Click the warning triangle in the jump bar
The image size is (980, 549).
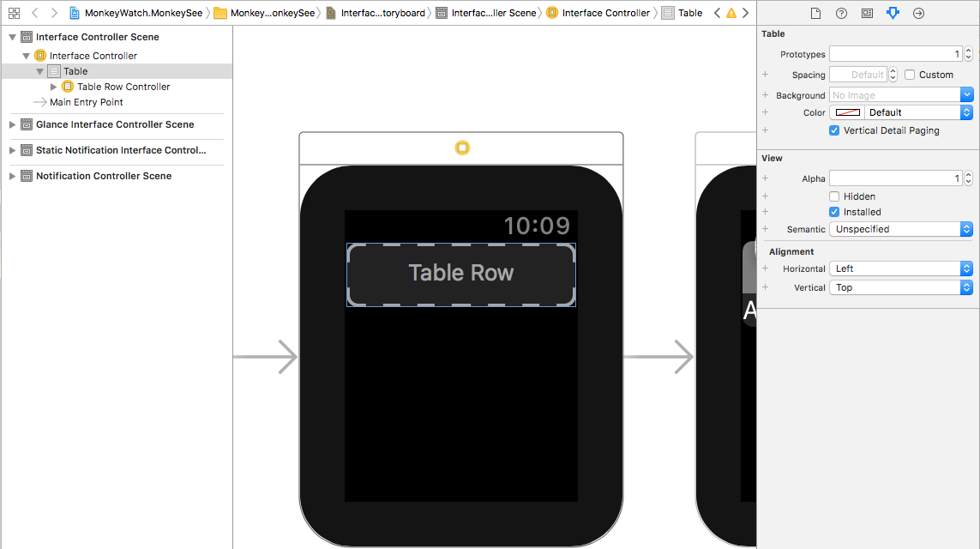point(731,13)
